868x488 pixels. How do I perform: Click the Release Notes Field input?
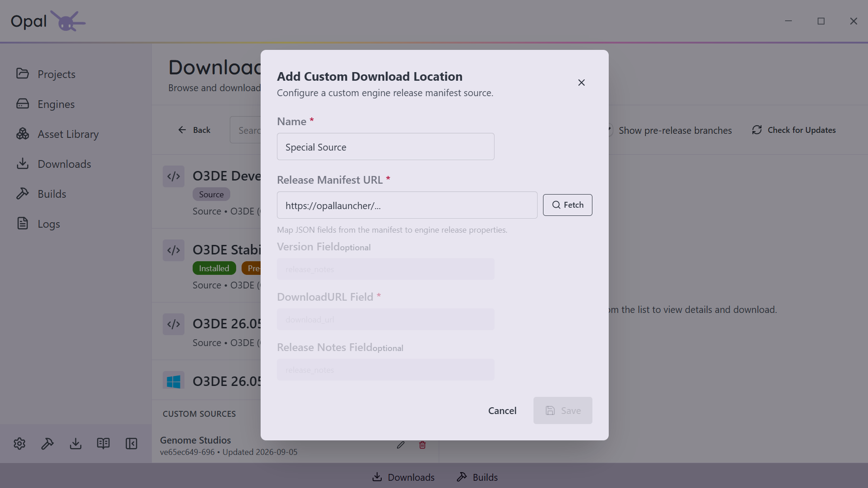[x=385, y=370]
